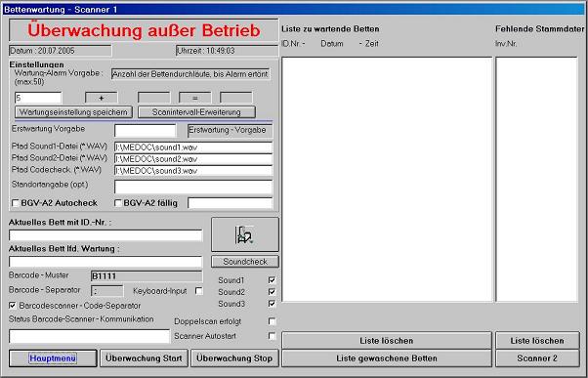Edit Pfad Codecheck path field
Screen dimensions: 588x378
(193, 171)
